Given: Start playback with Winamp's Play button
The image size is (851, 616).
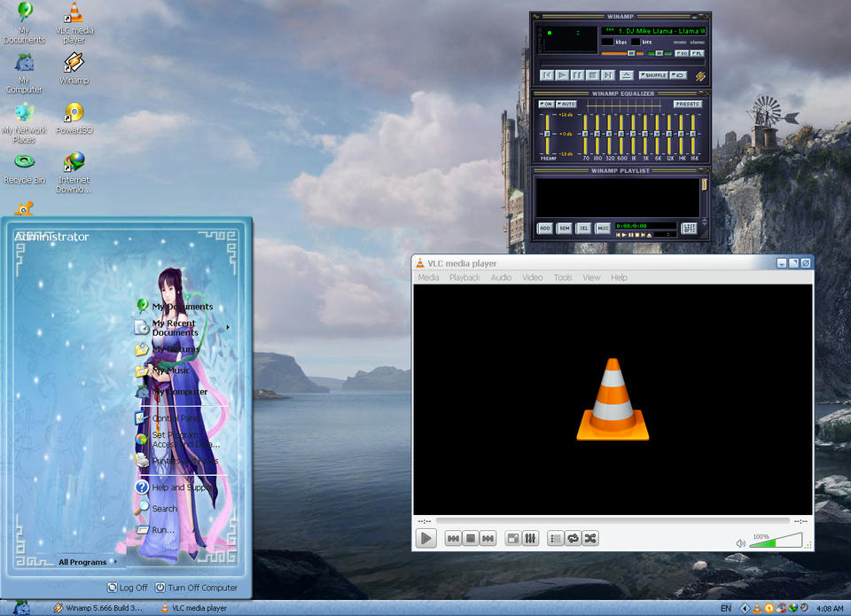Looking at the screenshot, I should tap(562, 75).
